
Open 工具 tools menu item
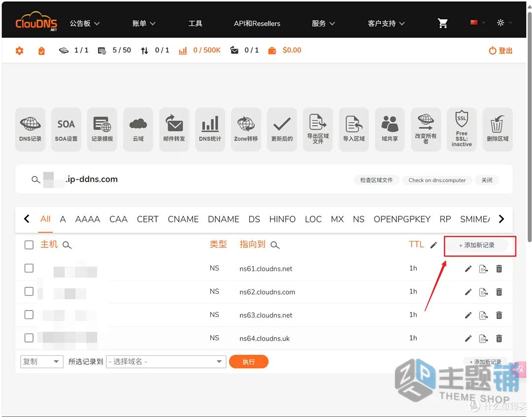pos(195,24)
